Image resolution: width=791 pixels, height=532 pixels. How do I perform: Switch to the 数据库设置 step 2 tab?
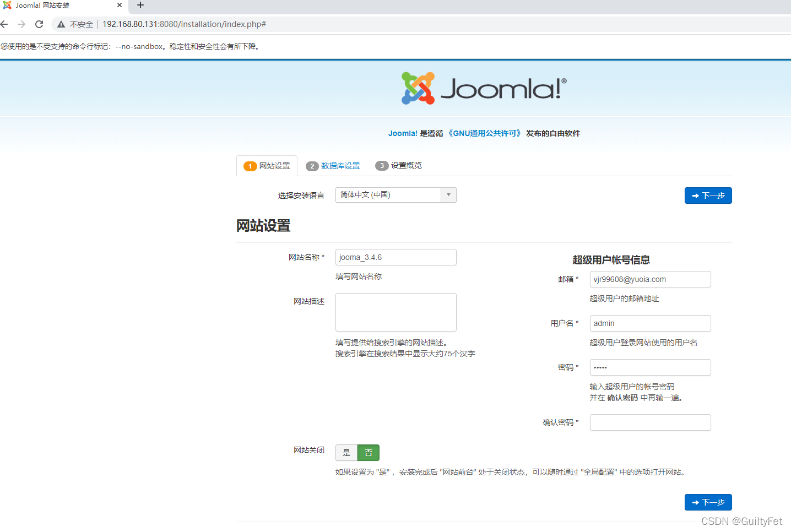(x=333, y=166)
